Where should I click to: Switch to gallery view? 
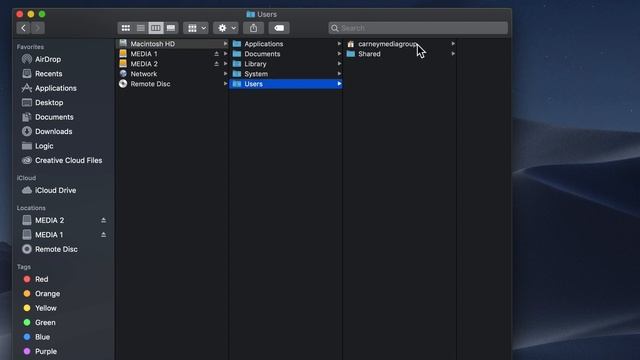pos(171,28)
